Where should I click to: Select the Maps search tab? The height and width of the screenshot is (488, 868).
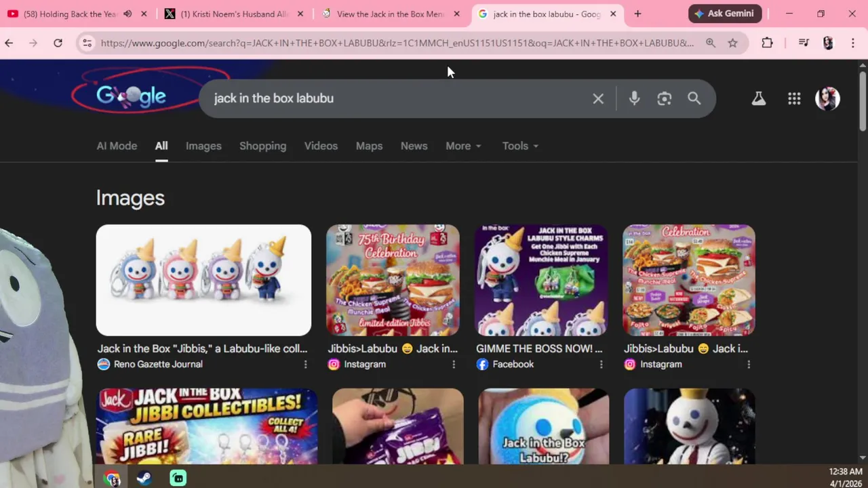(x=369, y=146)
